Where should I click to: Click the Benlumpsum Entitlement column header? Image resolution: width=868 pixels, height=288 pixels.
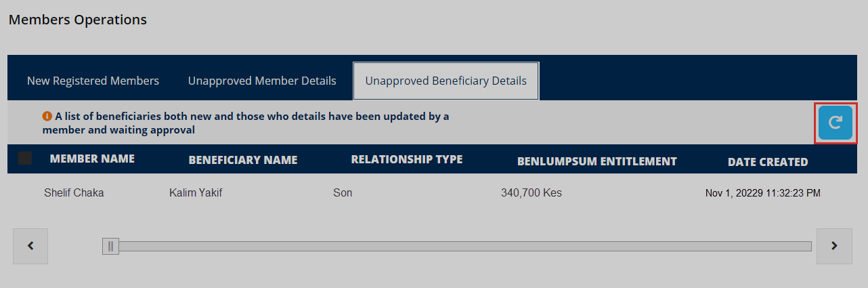596,161
